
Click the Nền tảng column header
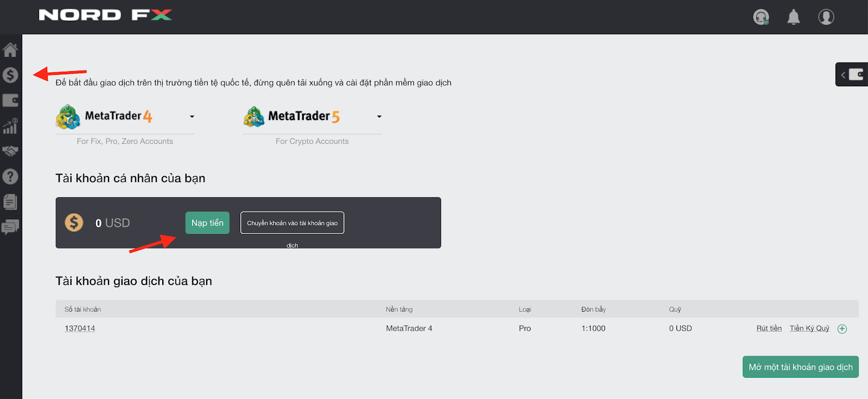click(399, 309)
